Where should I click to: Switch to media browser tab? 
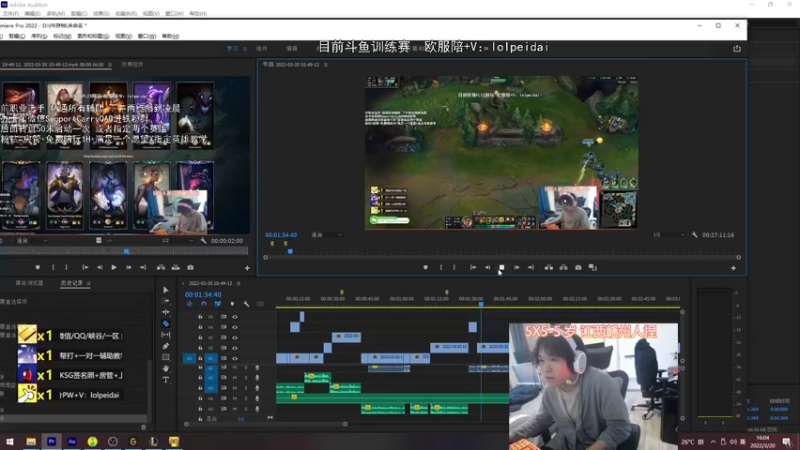pos(29,283)
